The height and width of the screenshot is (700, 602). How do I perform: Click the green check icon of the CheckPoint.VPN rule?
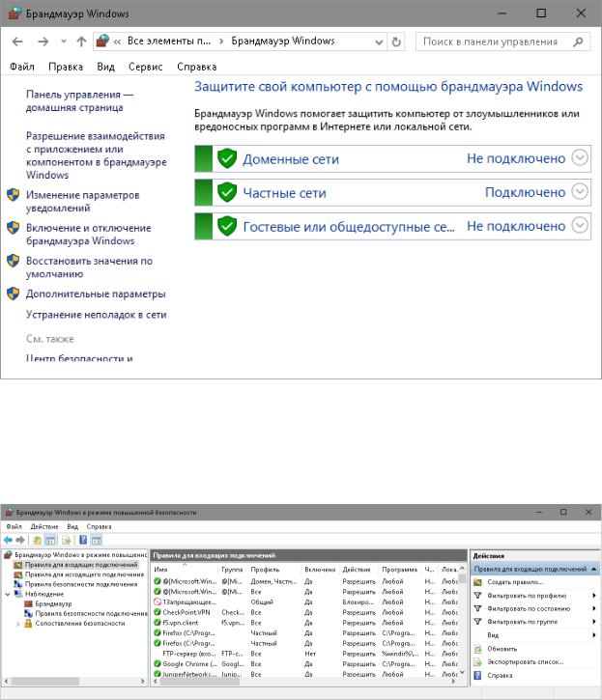[x=158, y=612]
